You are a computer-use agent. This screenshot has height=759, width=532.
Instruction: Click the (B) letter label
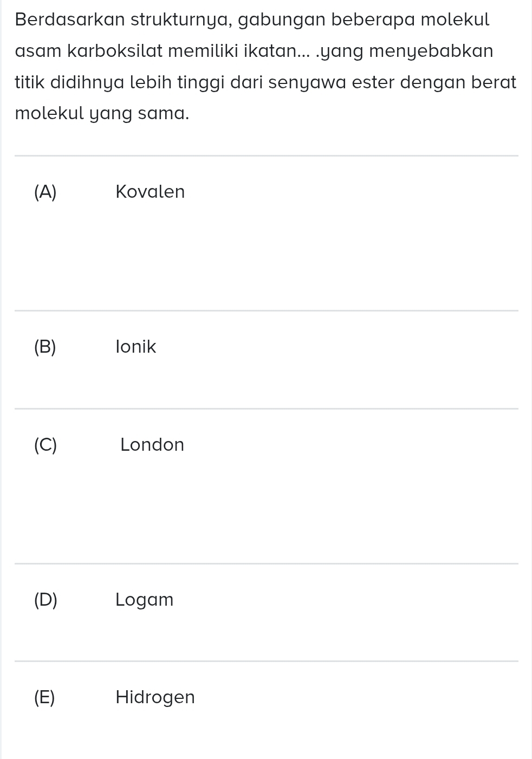[x=45, y=347]
